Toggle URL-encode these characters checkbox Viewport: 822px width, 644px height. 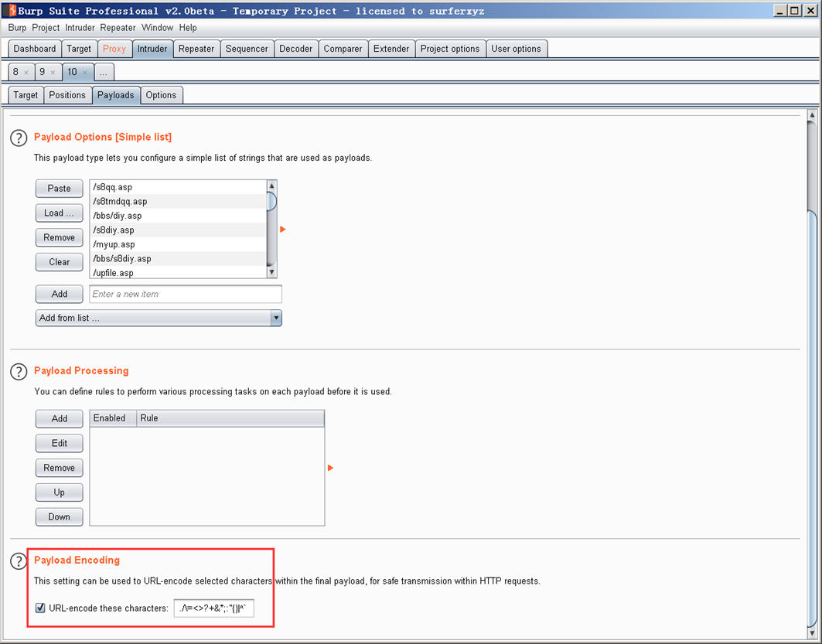tap(40, 608)
